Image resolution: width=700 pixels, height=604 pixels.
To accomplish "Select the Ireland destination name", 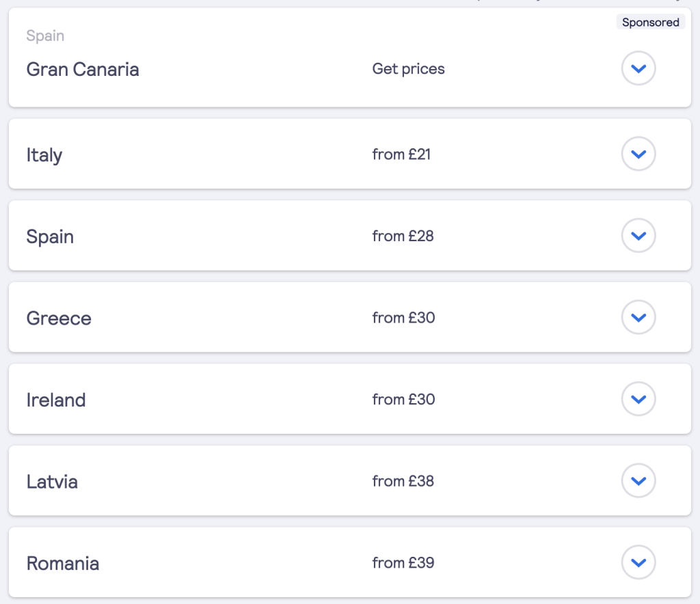I will 56,399.
